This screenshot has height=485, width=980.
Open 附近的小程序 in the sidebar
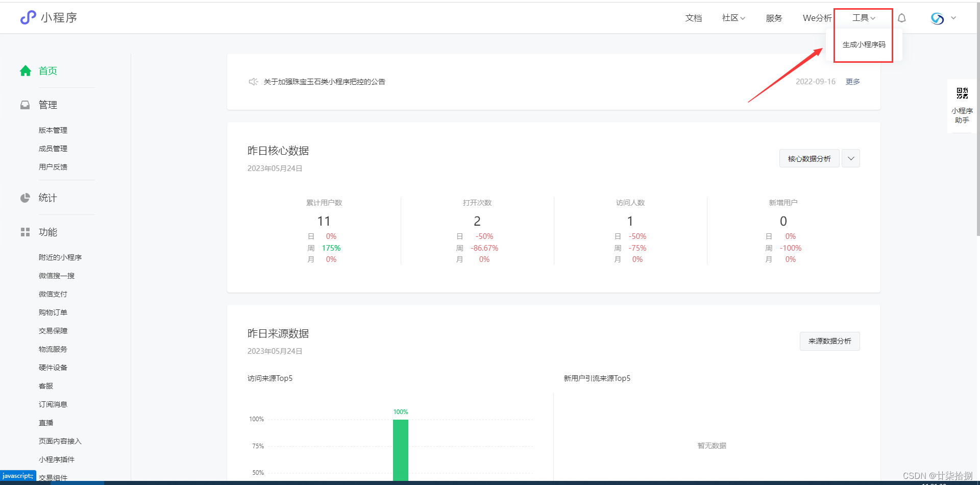pyautogui.click(x=60, y=257)
